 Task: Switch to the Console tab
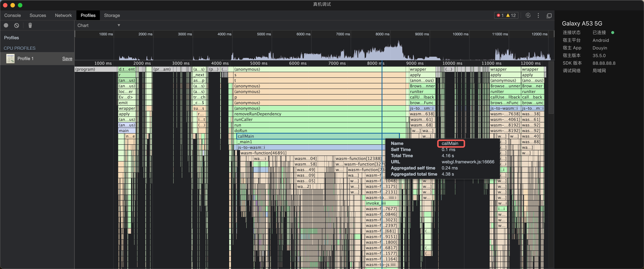pyautogui.click(x=12, y=15)
